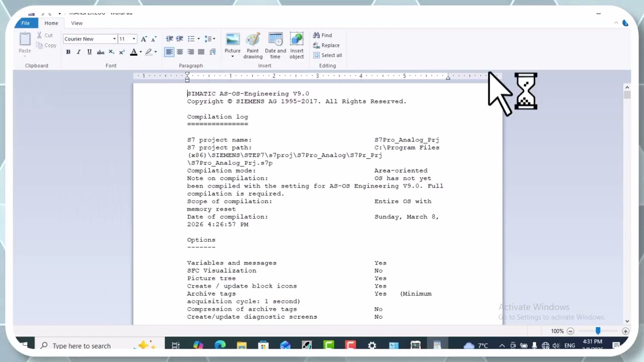This screenshot has width=644, height=362.
Task: Click the ENG language indicator
Action: coord(570,345)
